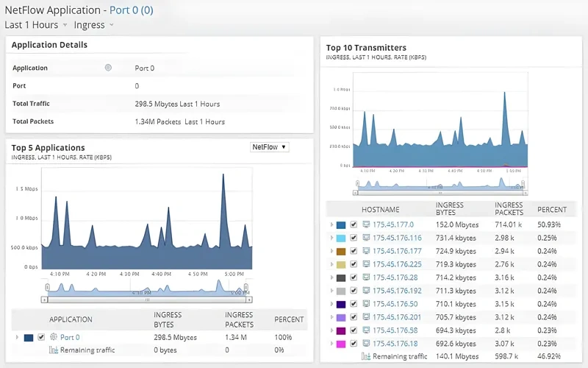The width and height of the screenshot is (588, 368).
Task: Toggle the checkbox for host 175.45.176.201
Action: (x=354, y=317)
